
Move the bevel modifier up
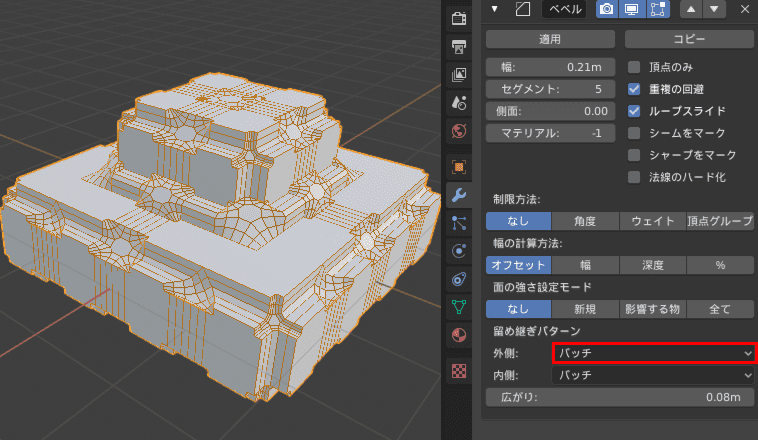[x=691, y=9]
